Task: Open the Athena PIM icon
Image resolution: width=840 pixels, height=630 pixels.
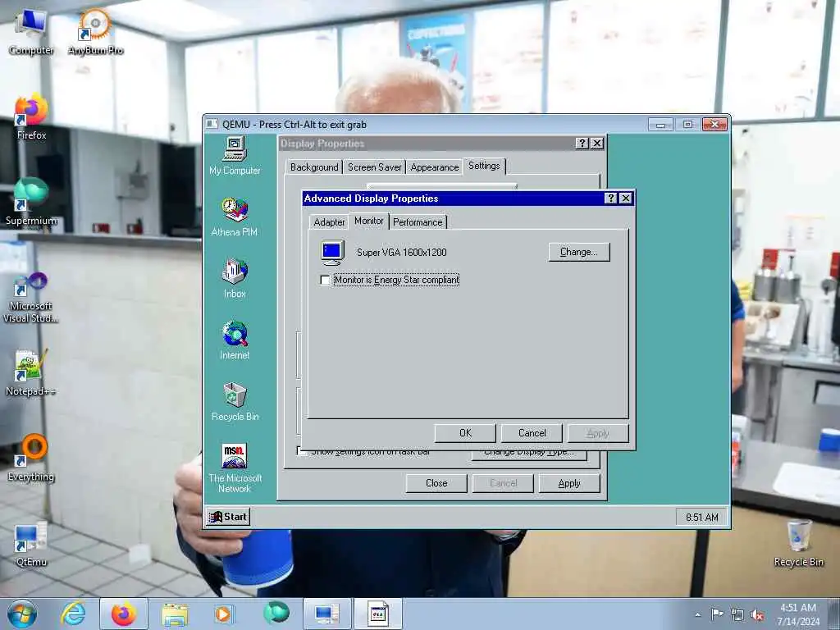Action: click(x=235, y=217)
